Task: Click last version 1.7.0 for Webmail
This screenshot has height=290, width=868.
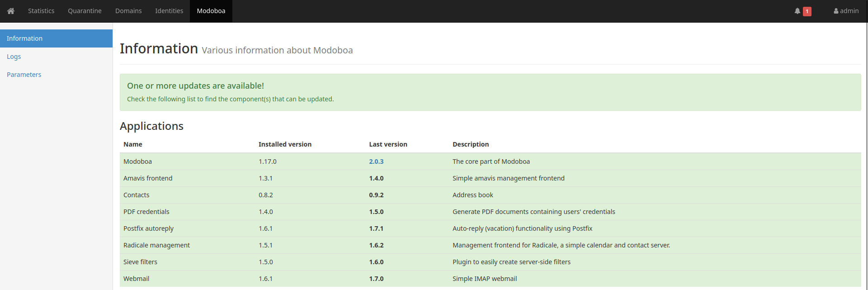Action: (376, 279)
